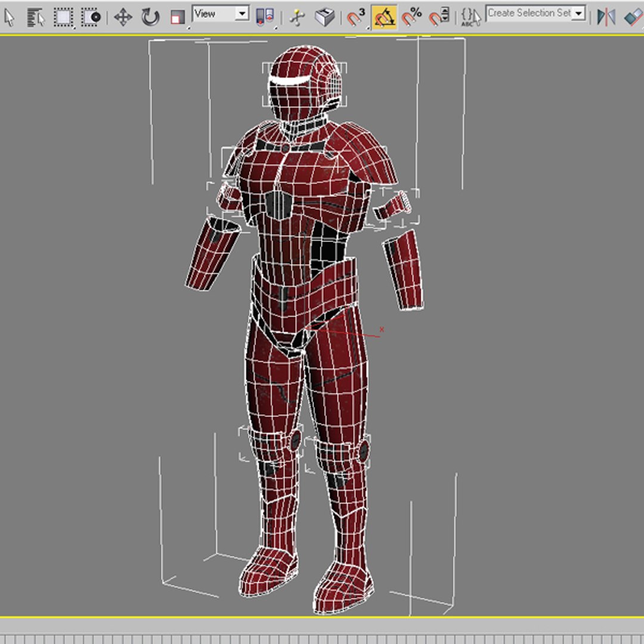This screenshot has height=644, width=644.
Task: Activate the Select and Scale tool
Action: (178, 17)
